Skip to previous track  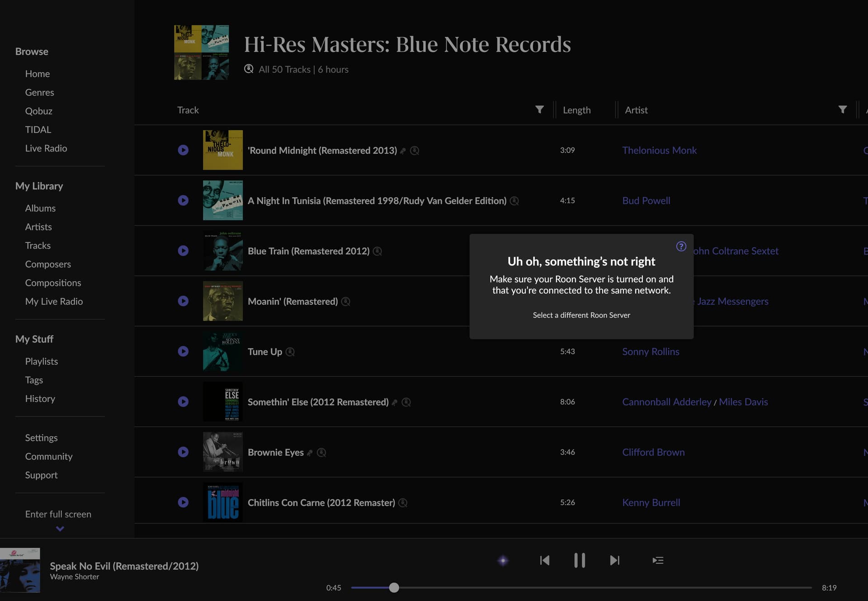click(545, 561)
